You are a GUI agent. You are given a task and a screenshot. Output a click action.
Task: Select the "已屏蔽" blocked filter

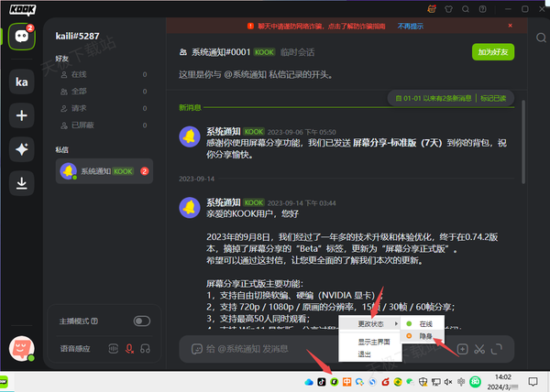click(x=104, y=125)
